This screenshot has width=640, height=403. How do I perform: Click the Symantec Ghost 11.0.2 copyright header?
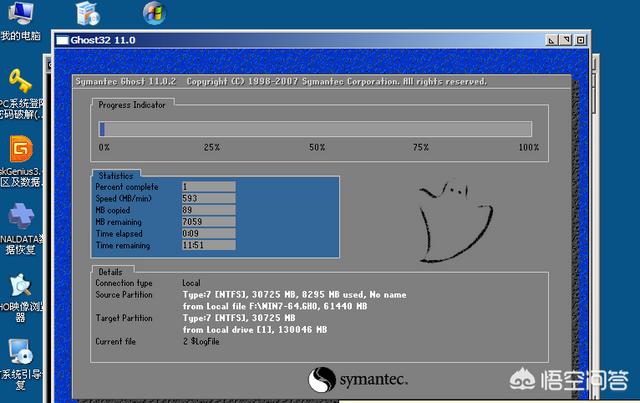pyautogui.click(x=281, y=81)
